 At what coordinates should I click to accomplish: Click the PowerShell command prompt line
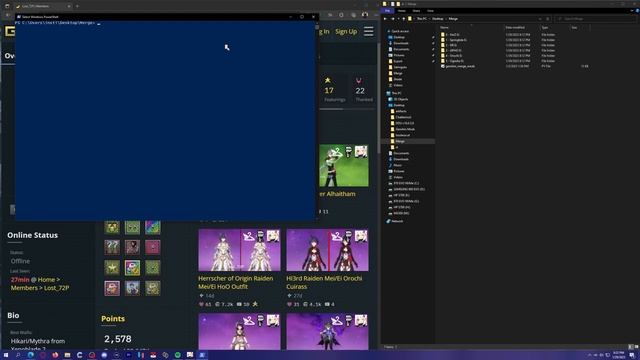[x=57, y=23]
